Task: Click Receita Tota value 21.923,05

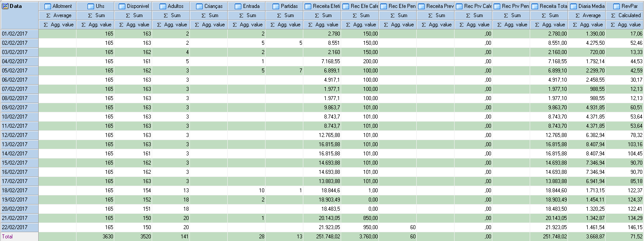Action: tap(549, 227)
